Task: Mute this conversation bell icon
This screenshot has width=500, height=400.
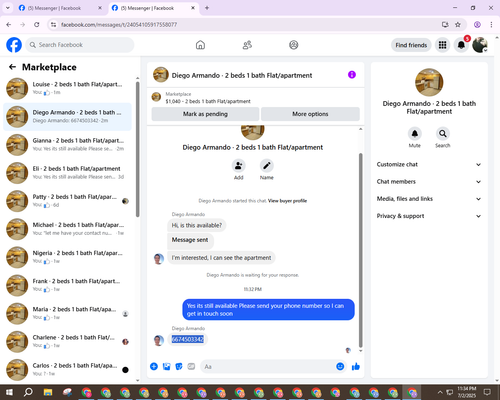Action: click(x=415, y=134)
